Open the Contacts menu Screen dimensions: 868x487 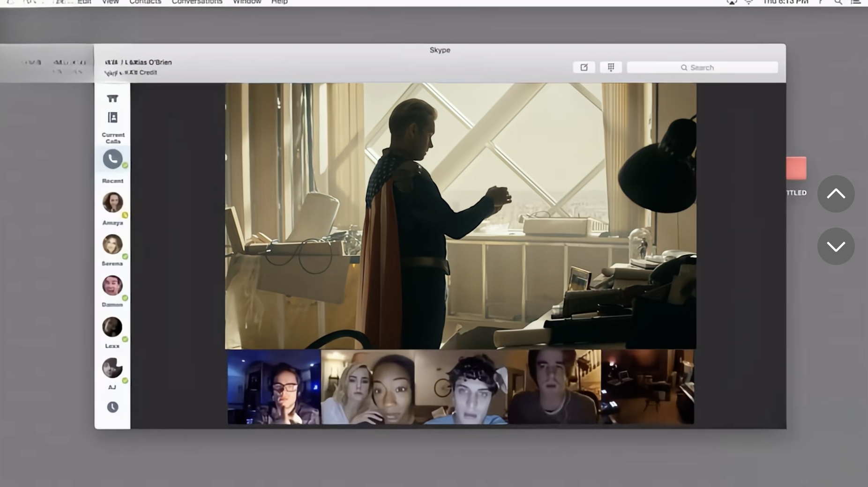point(145,2)
